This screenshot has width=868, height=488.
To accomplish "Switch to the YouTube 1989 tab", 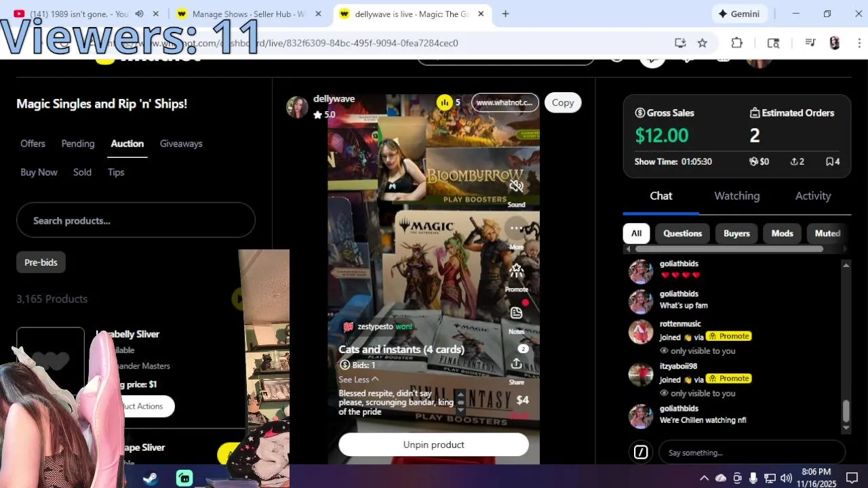I will point(79,14).
